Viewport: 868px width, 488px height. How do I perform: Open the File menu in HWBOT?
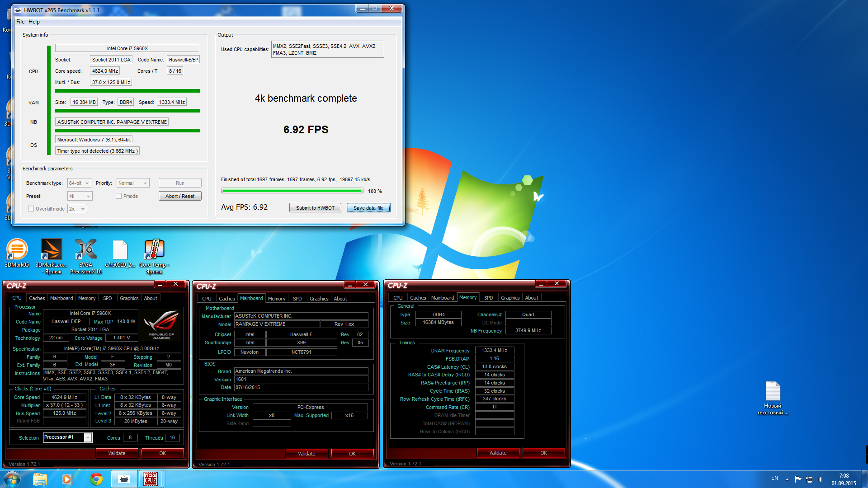click(x=20, y=22)
